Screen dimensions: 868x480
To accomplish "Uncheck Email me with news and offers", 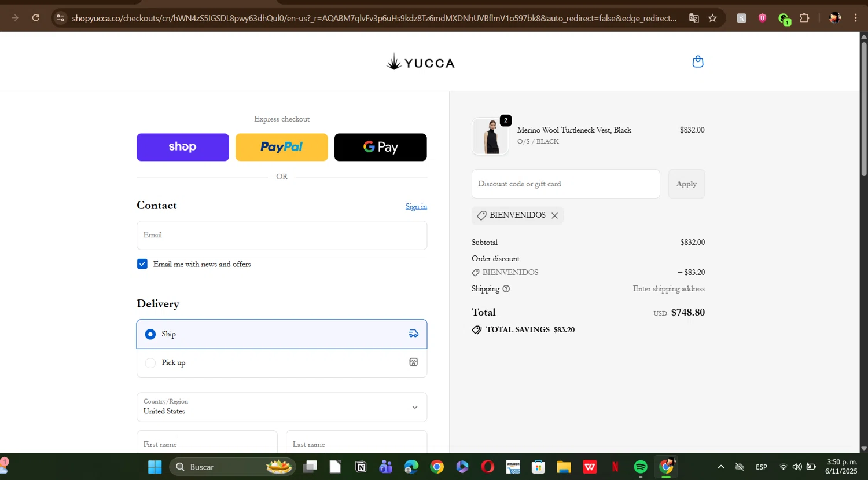I will coord(142,264).
